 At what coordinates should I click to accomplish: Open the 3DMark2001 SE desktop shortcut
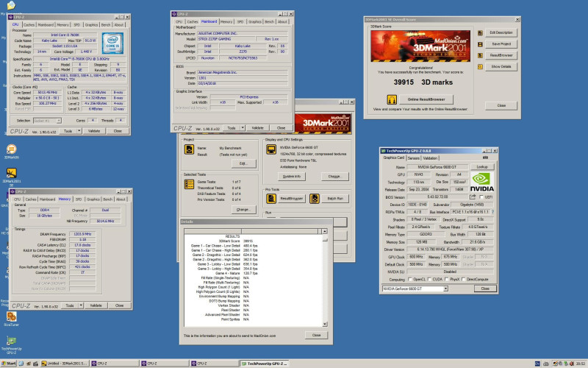pos(12,174)
